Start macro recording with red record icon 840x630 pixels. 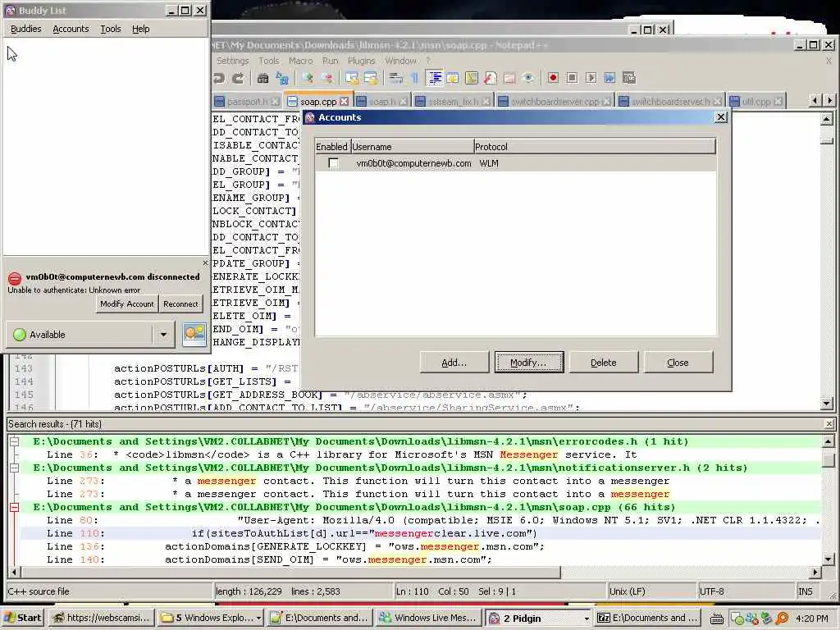(x=553, y=78)
